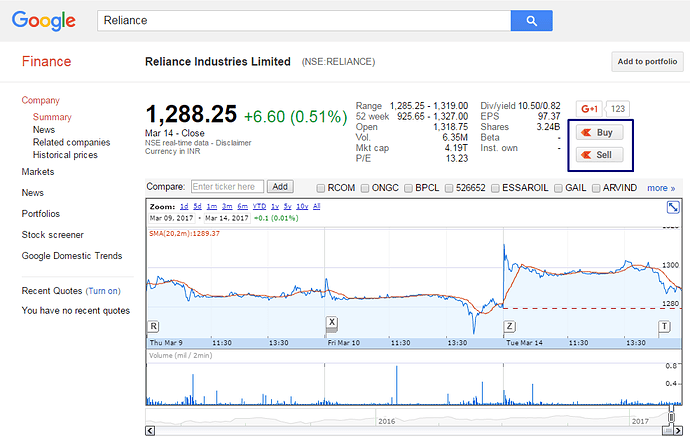The height and width of the screenshot is (437, 690).
Task: Click the 123 share count bubble
Action: point(618,109)
